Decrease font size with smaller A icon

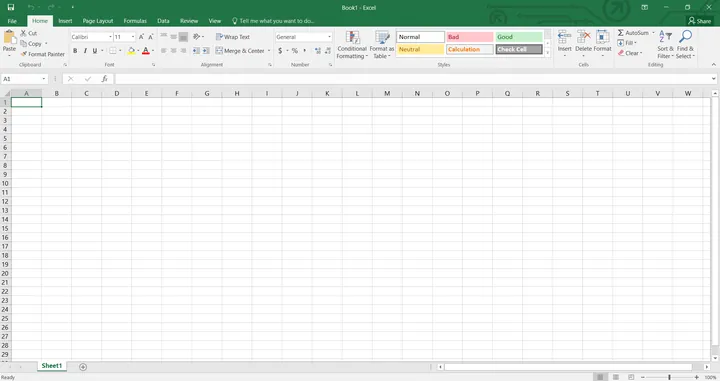click(x=150, y=37)
